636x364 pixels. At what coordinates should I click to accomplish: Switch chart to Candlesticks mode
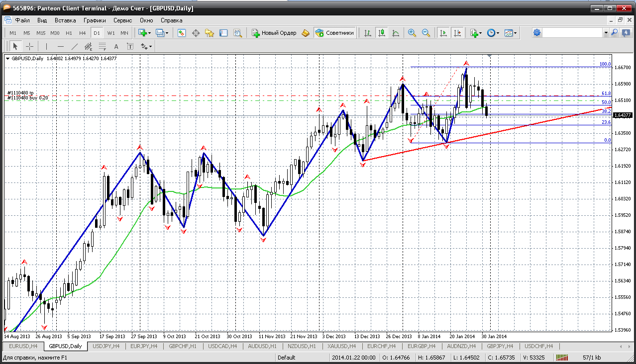point(382,33)
